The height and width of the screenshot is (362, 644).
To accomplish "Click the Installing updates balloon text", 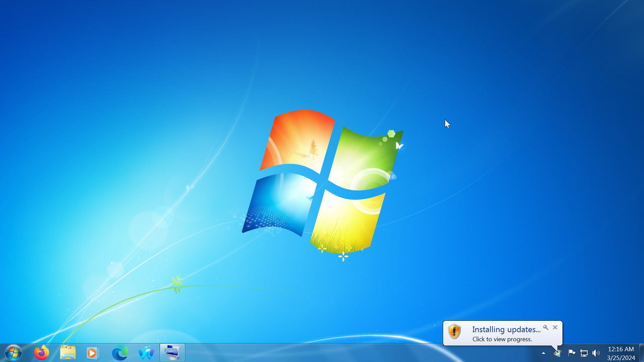I will 506,329.
